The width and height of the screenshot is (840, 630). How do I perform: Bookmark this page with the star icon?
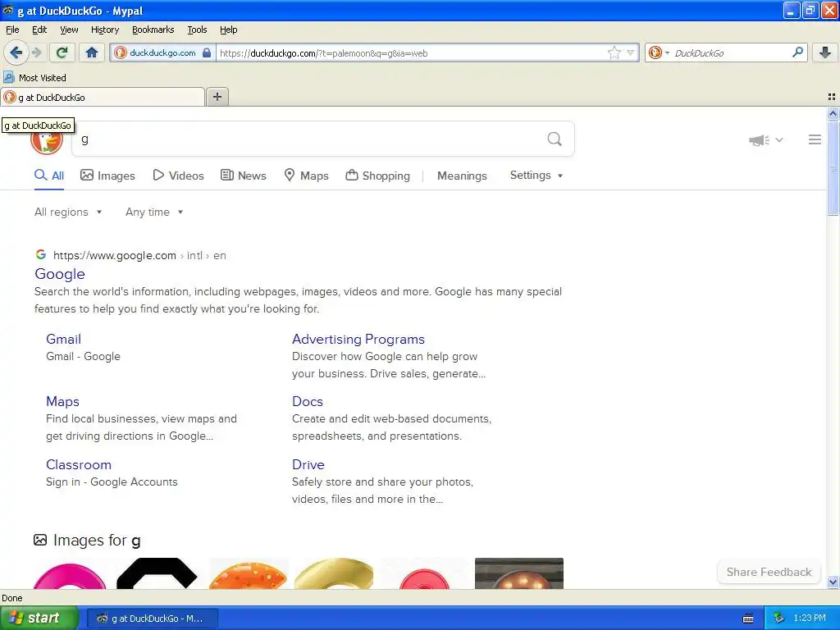(614, 52)
